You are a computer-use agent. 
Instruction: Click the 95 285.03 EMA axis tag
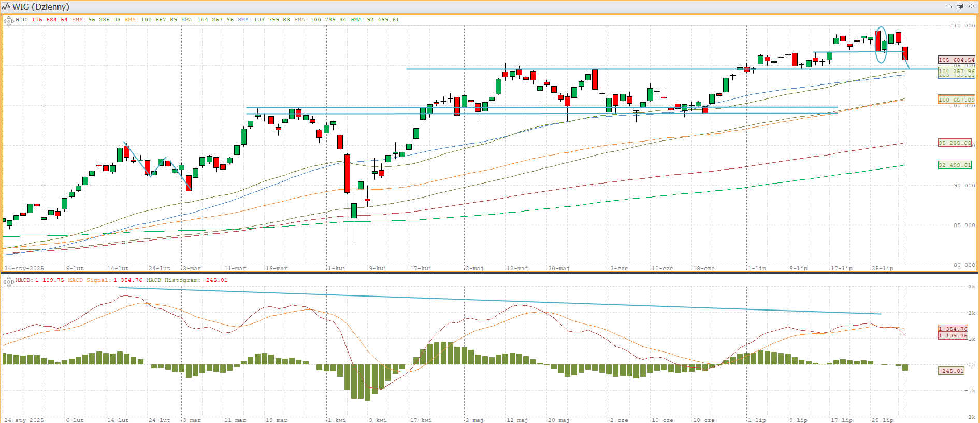click(955, 143)
